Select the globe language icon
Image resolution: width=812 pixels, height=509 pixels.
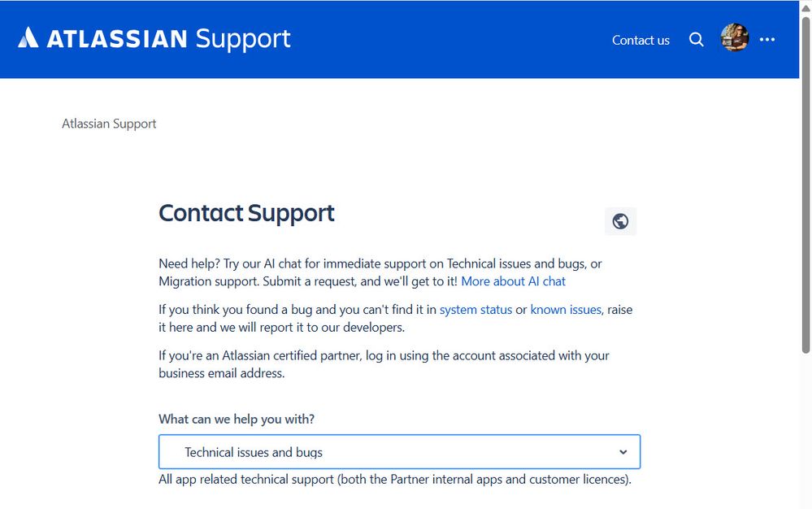click(x=620, y=220)
